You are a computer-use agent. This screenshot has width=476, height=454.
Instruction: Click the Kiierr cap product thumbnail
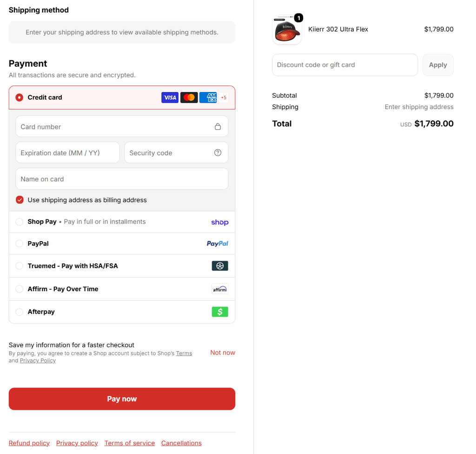pyautogui.click(x=287, y=30)
